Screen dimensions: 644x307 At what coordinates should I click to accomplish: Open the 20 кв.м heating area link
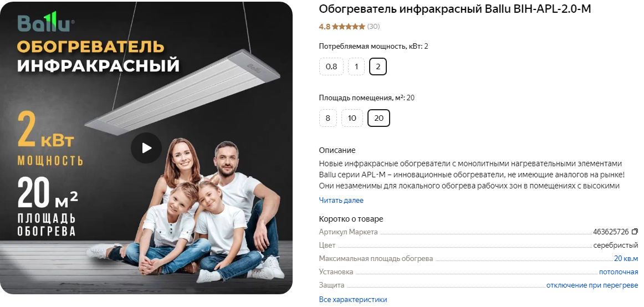coord(626,259)
